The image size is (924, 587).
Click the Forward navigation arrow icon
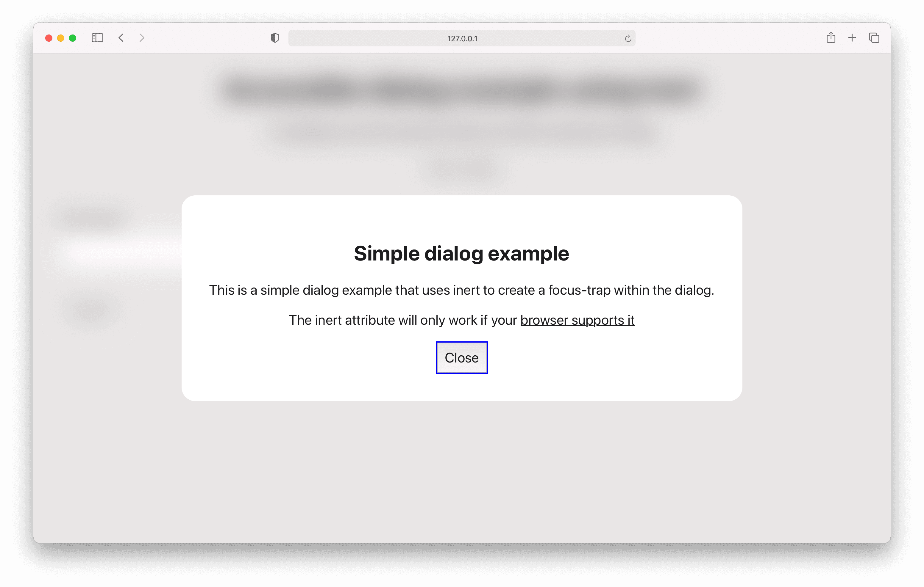click(x=141, y=38)
